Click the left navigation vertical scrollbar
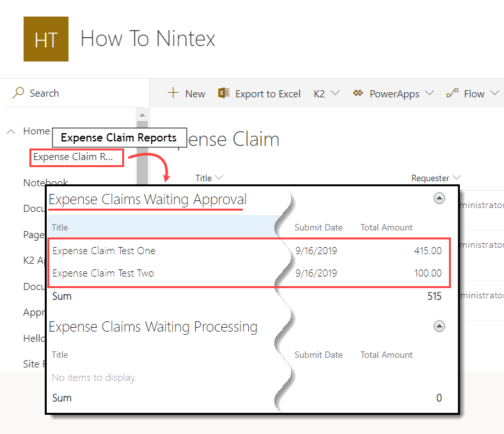Viewport: 504px width, 434px height. point(142,147)
